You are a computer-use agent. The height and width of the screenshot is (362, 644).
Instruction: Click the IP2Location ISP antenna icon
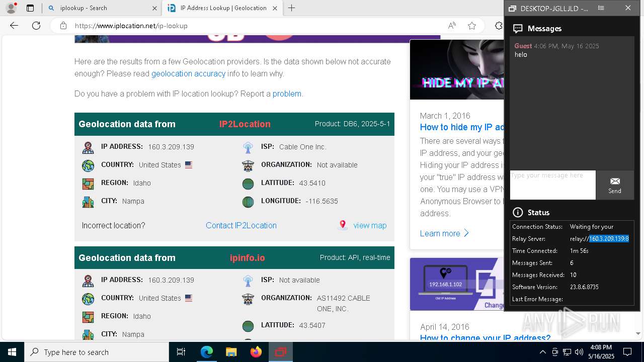(x=248, y=147)
